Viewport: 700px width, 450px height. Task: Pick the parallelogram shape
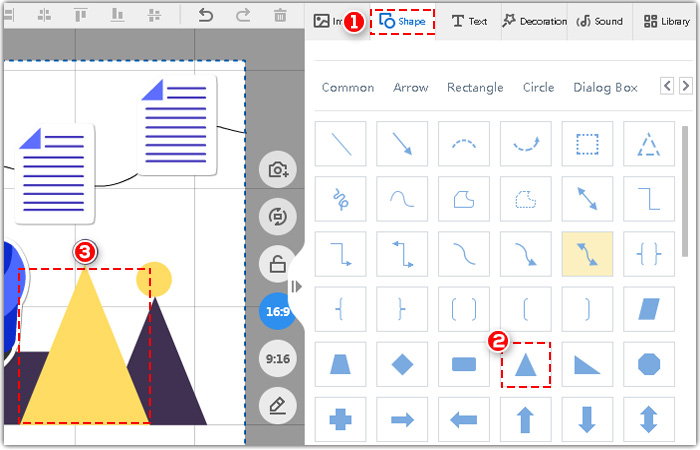[649, 309]
